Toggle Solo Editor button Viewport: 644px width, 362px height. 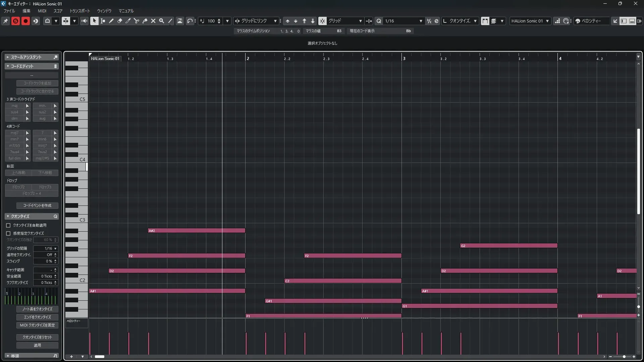click(x=15, y=21)
